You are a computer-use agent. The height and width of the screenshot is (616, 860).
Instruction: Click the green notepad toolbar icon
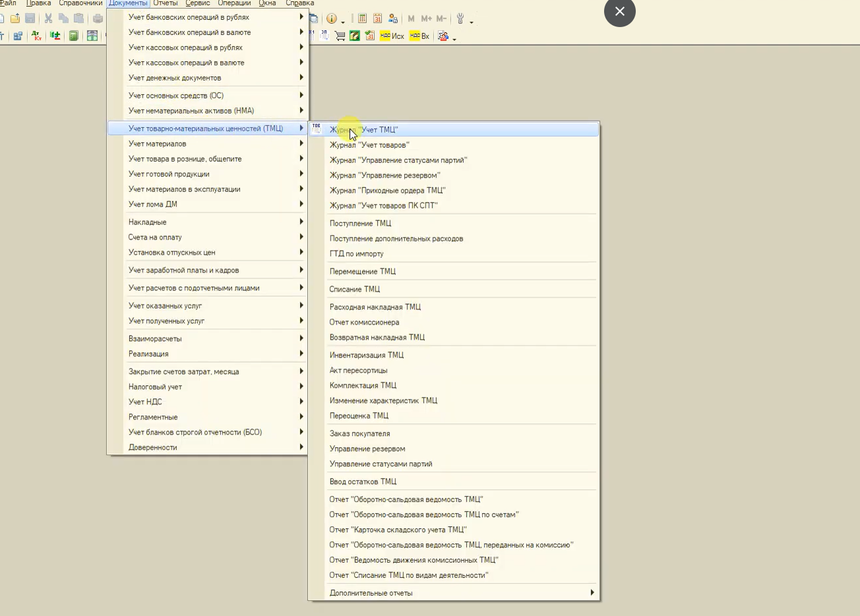point(355,36)
